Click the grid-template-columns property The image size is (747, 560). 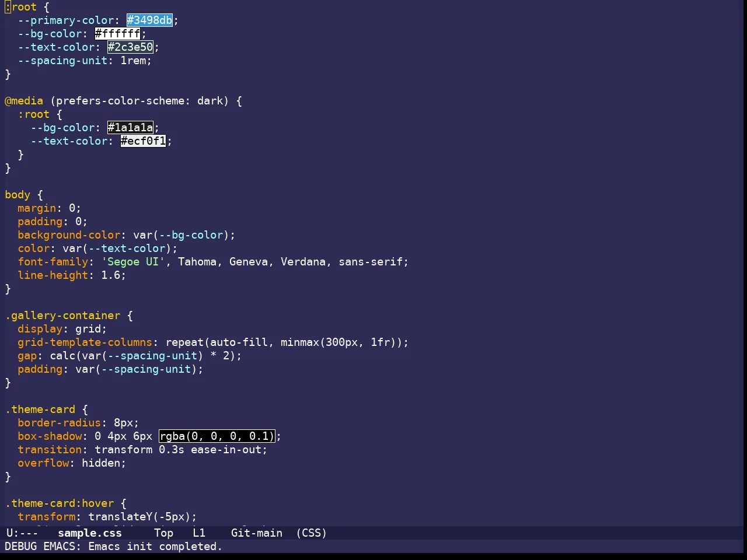85,342
